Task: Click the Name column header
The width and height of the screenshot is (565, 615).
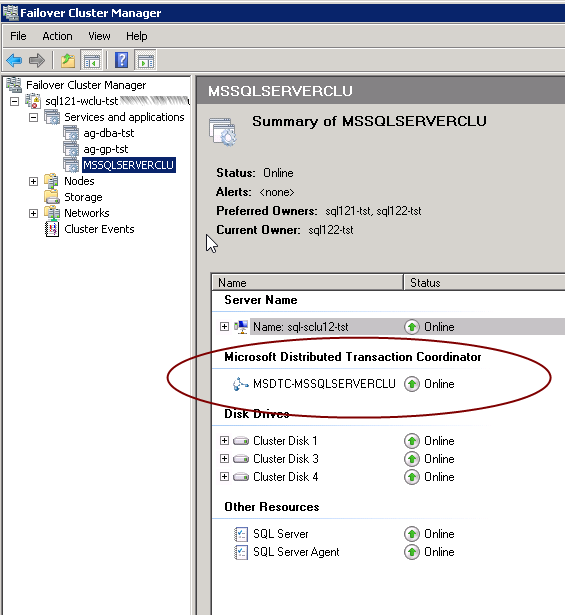Action: point(307,283)
